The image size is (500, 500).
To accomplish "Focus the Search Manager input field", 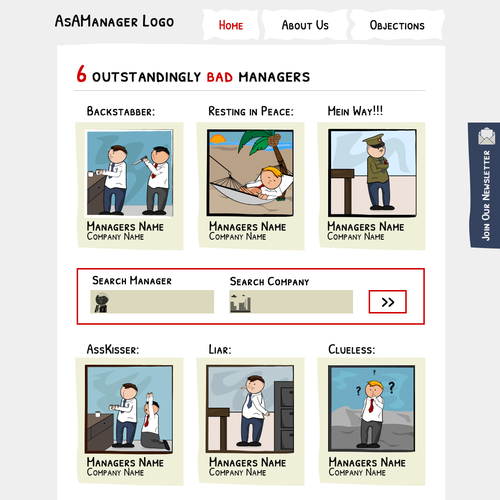I will coord(152,302).
